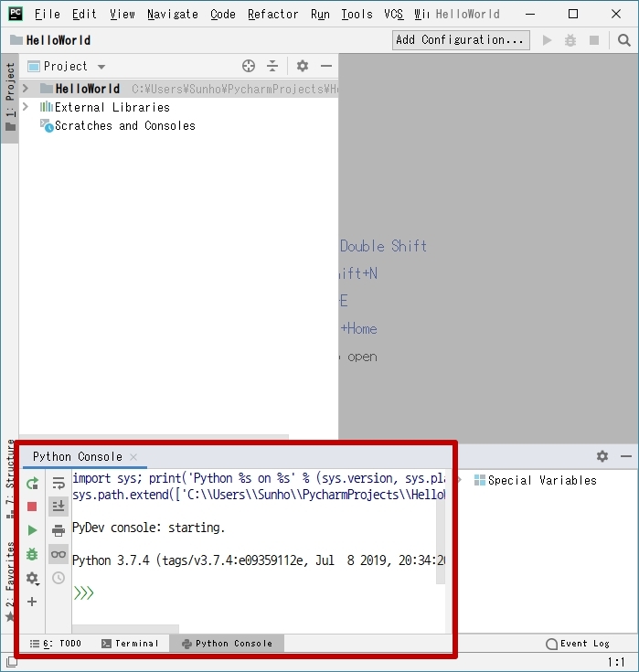Open the Code menu
Viewport: 639px width, 672px height.
223,14
